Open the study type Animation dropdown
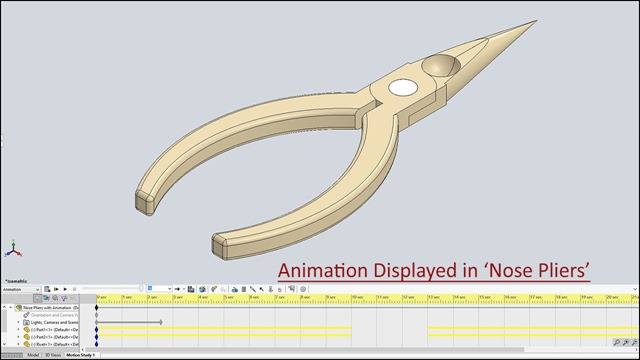 [21, 289]
